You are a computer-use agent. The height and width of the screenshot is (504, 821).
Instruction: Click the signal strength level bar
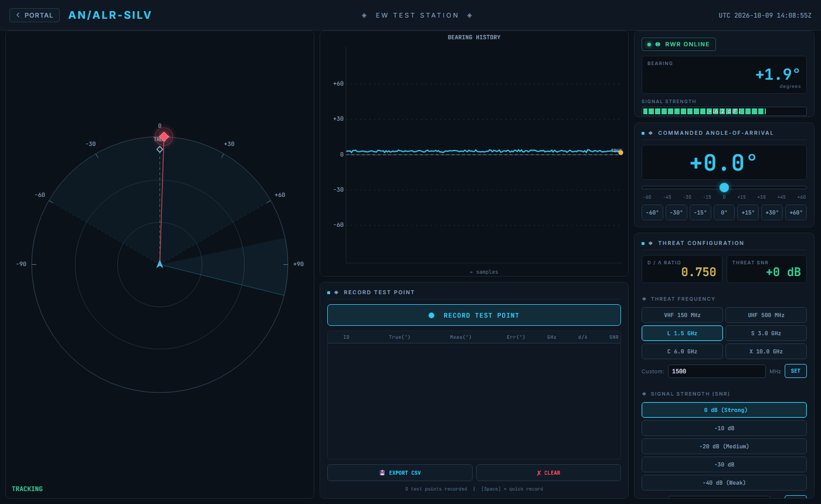coord(724,111)
